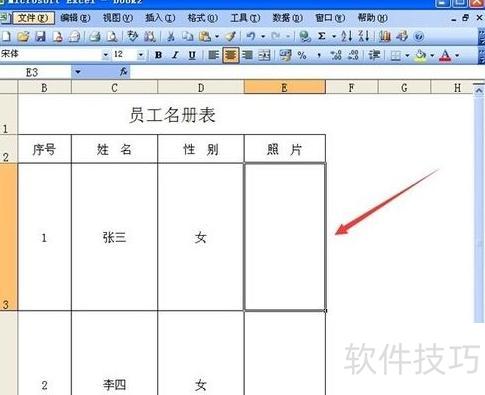Sort descending Z to A
Image resolution: width=485 pixels, height=395 pixels.
363,36
